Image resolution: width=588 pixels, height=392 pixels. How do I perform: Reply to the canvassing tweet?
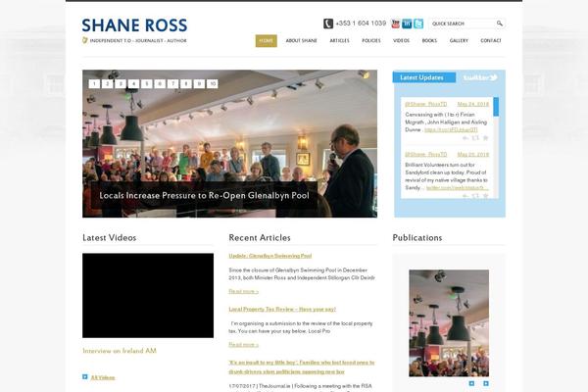click(x=465, y=138)
